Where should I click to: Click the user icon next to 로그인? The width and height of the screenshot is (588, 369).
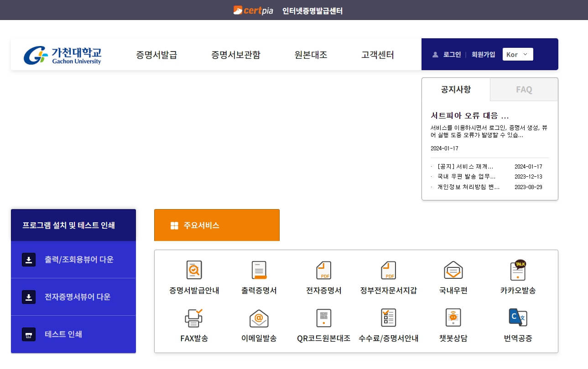point(435,55)
